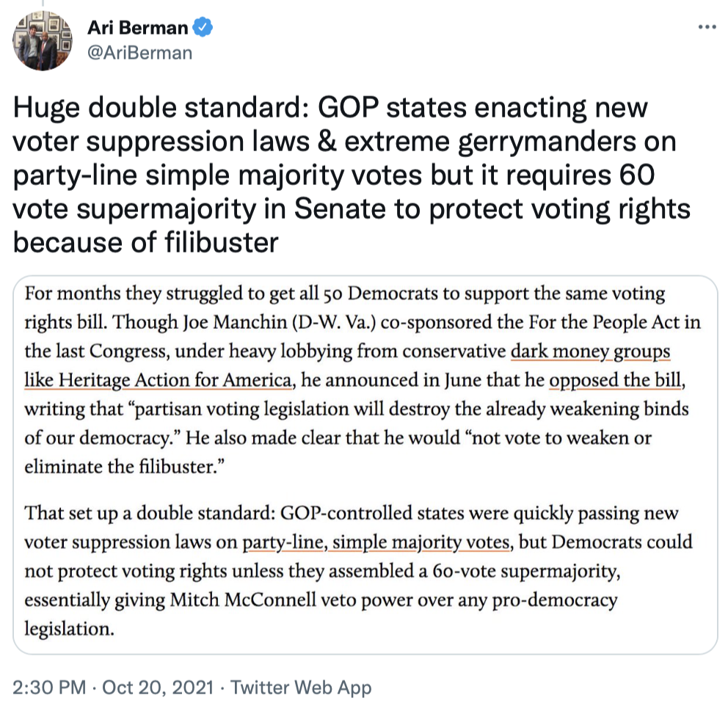Click "because of filibuster" in tweet text

coord(146,241)
